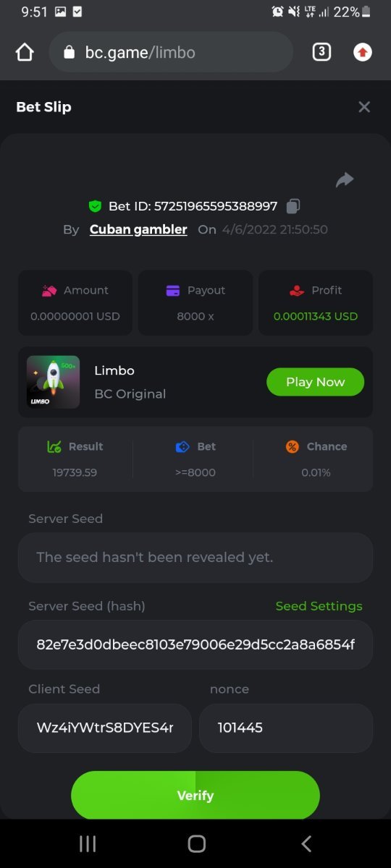The width and height of the screenshot is (391, 868).
Task: Open Seed Settings
Action: (319, 606)
